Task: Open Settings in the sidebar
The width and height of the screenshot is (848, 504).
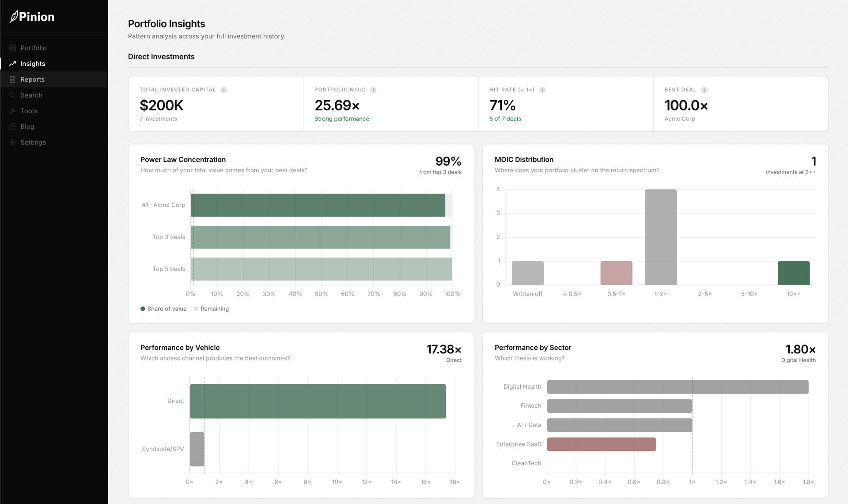Action: [54, 142]
